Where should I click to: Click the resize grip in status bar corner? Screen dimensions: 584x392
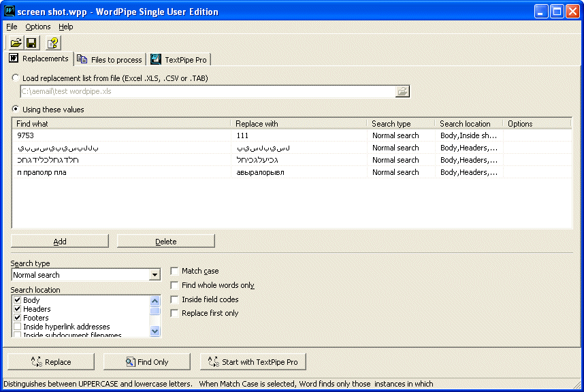tap(577, 385)
